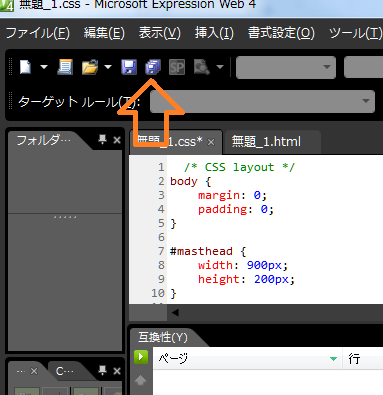The width and height of the screenshot is (383, 395).
Task: Click the Save floppy disk icon
Action: click(129, 67)
